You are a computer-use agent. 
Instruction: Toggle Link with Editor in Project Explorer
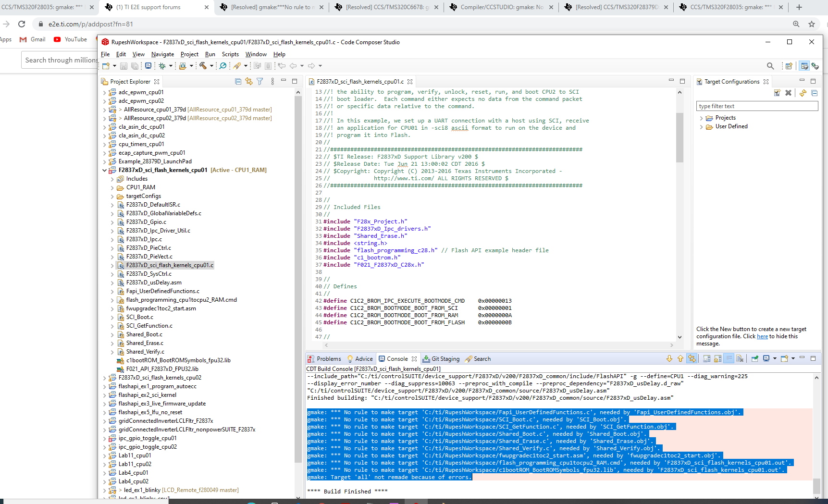coord(249,82)
